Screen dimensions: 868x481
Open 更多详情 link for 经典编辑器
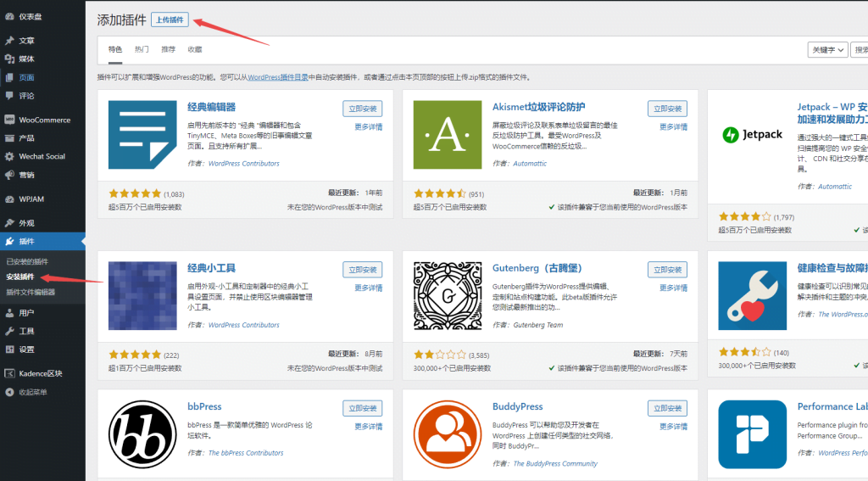[x=369, y=127]
